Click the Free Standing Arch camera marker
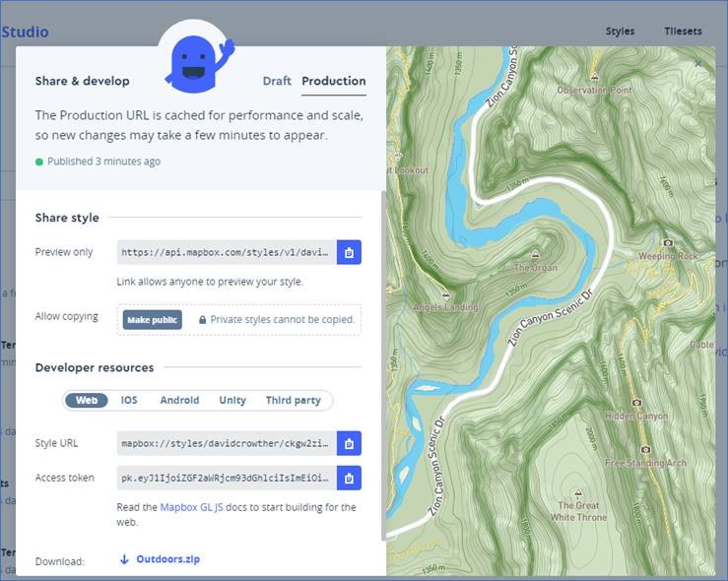 click(645, 449)
